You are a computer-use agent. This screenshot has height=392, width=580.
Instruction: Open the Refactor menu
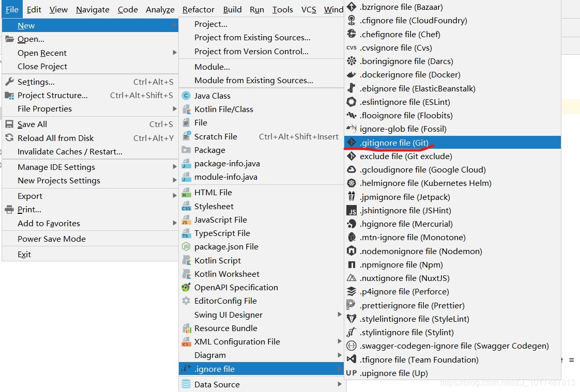[199, 9]
